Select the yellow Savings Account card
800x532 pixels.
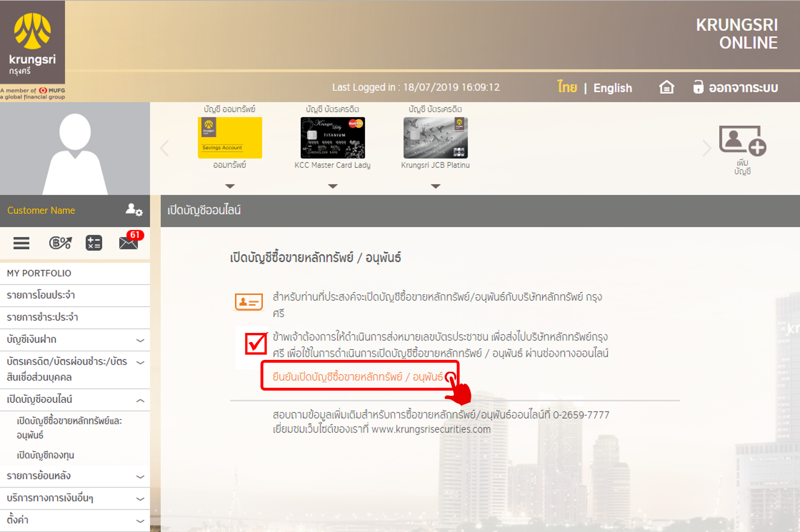click(x=230, y=138)
